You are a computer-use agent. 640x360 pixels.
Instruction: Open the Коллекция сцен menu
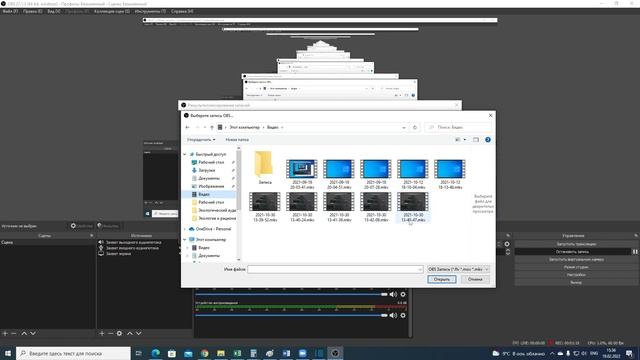point(112,11)
